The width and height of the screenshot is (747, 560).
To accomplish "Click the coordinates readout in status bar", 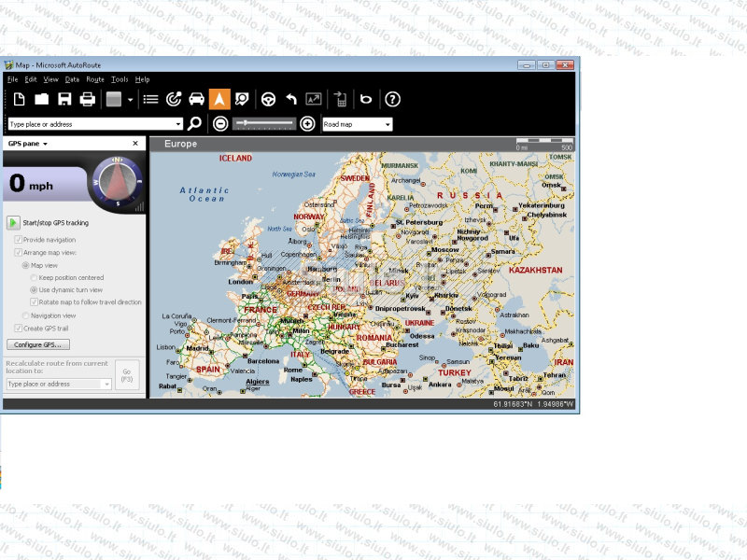I will pyautogui.click(x=533, y=404).
